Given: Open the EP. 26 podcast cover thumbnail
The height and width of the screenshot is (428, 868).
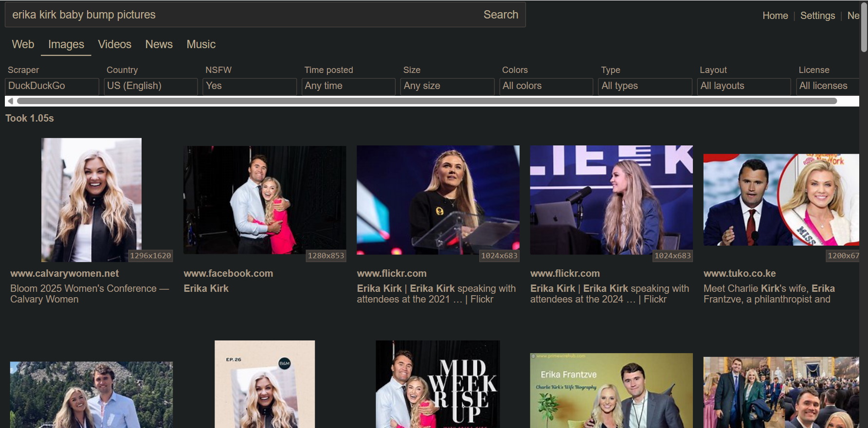Looking at the screenshot, I should [x=265, y=384].
